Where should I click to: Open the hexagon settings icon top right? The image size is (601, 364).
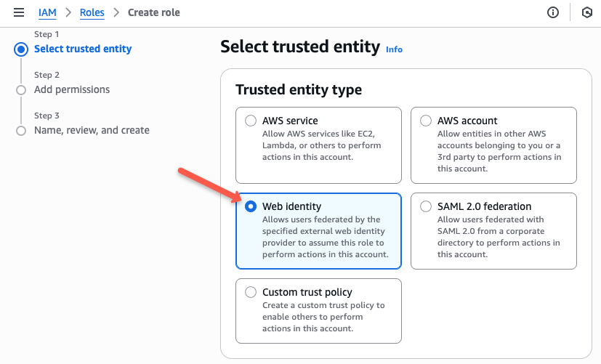pyautogui.click(x=586, y=12)
